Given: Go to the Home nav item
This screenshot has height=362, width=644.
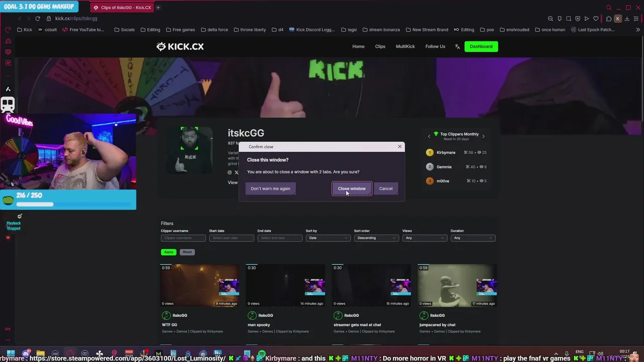Looking at the screenshot, I should 358,46.
